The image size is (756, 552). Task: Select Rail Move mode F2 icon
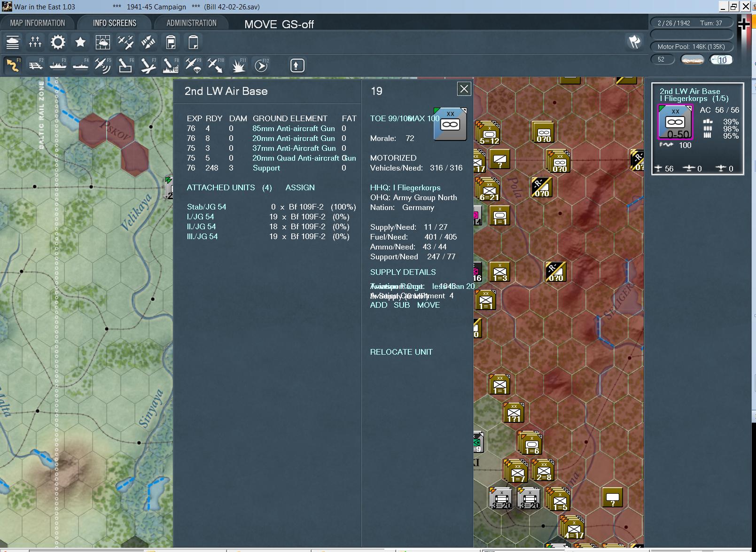35,65
